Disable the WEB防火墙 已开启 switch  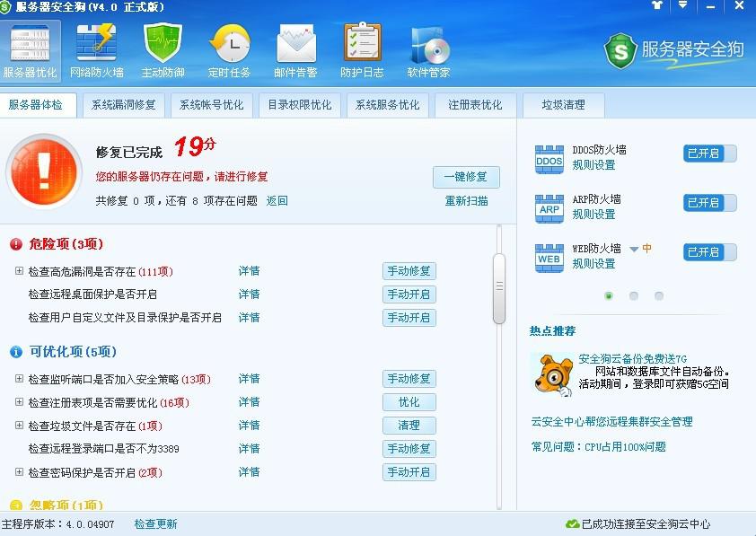[x=708, y=252]
